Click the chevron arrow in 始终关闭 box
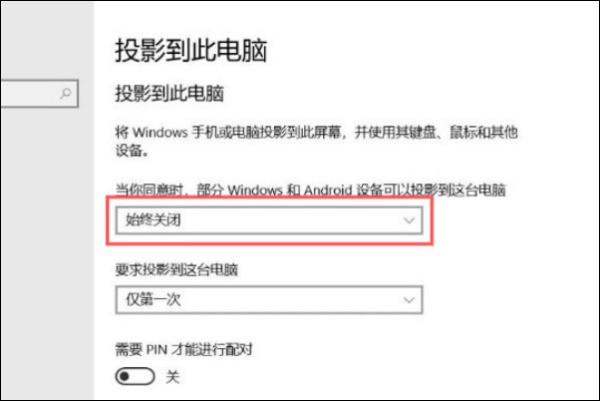The height and width of the screenshot is (401, 600). 409,220
